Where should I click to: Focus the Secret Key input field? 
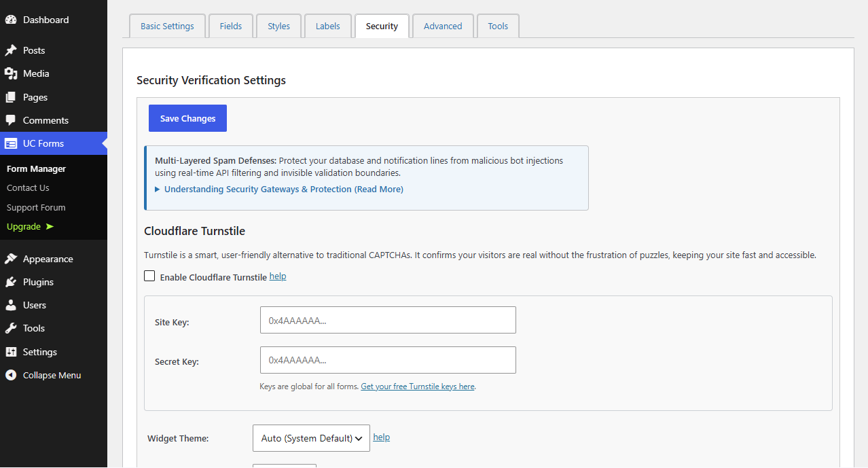click(x=388, y=360)
